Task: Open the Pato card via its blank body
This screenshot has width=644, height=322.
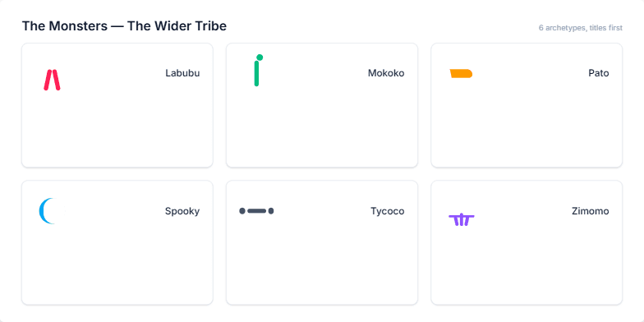Action: click(x=527, y=127)
